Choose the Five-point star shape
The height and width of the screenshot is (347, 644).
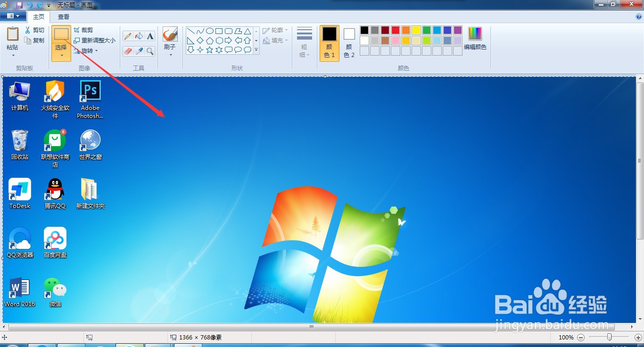[x=210, y=50]
